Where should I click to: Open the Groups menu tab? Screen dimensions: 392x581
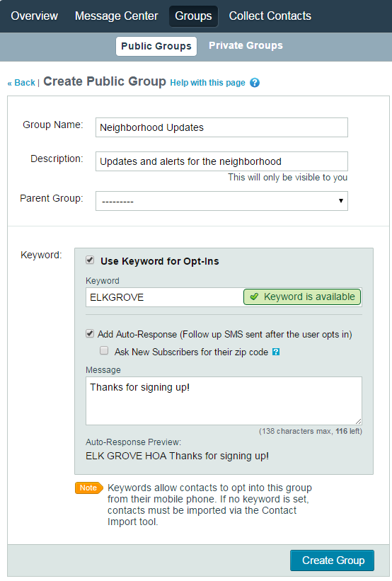coord(193,16)
